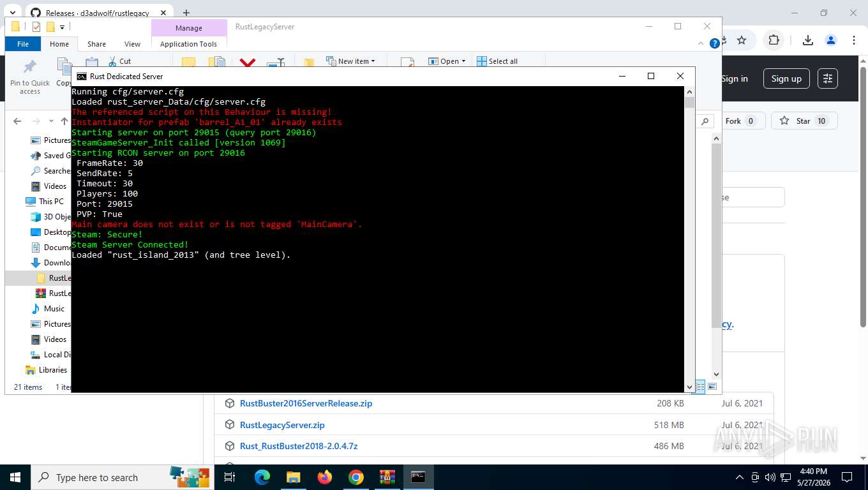Click the GitHub Sign up button
This screenshot has height=490, width=868.
click(786, 78)
